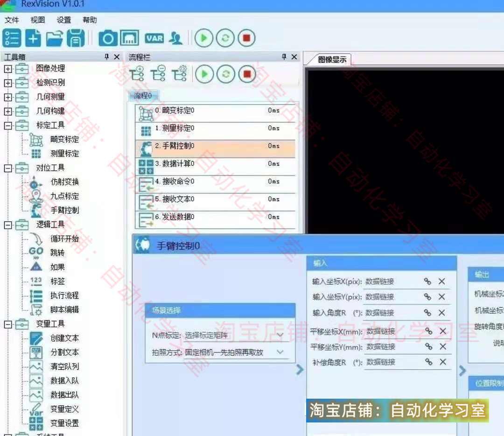Open the VAR variables manager
This screenshot has height=436, width=504.
(154, 38)
